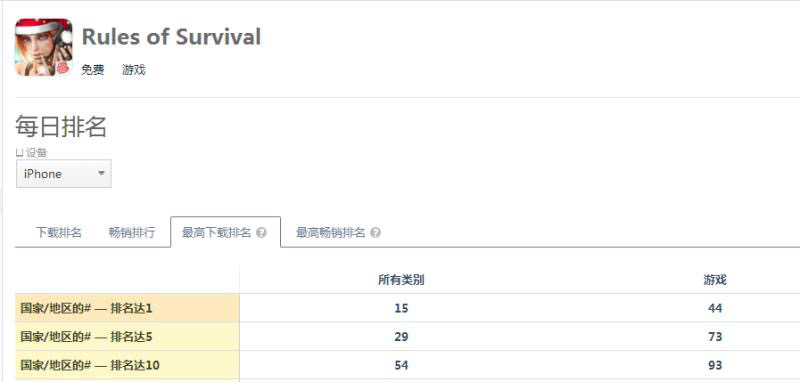
Task: Click the 每日排名 heading
Action: click(x=61, y=126)
